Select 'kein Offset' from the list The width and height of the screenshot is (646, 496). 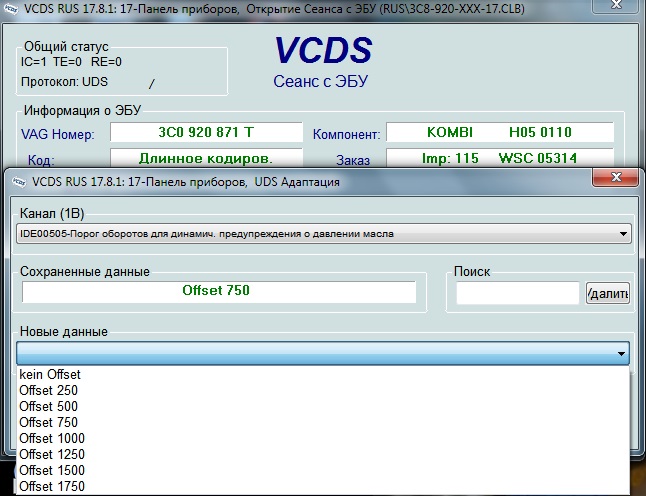click(x=50, y=374)
